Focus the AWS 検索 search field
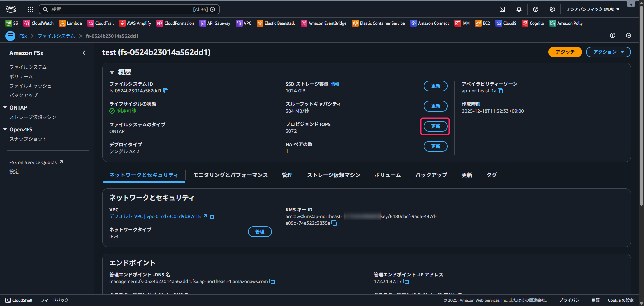644x306 pixels. click(129, 9)
